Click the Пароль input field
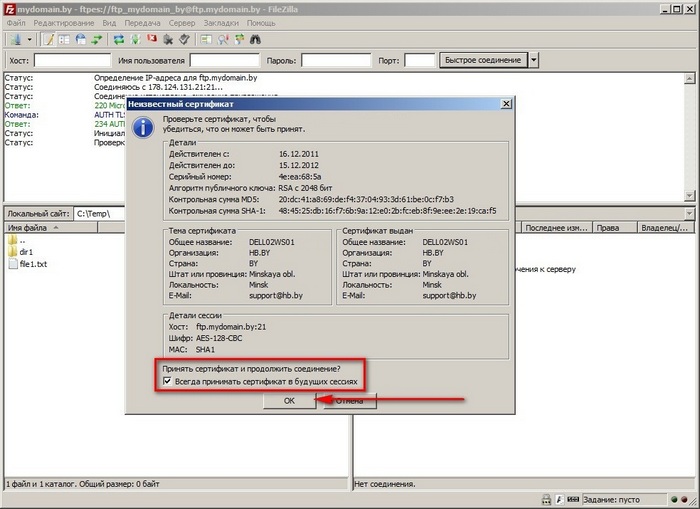 336,60
